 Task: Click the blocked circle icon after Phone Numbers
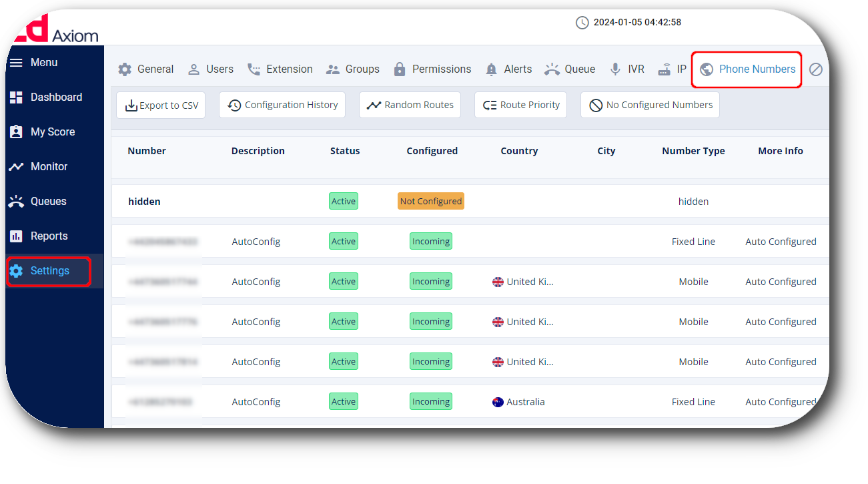point(816,69)
